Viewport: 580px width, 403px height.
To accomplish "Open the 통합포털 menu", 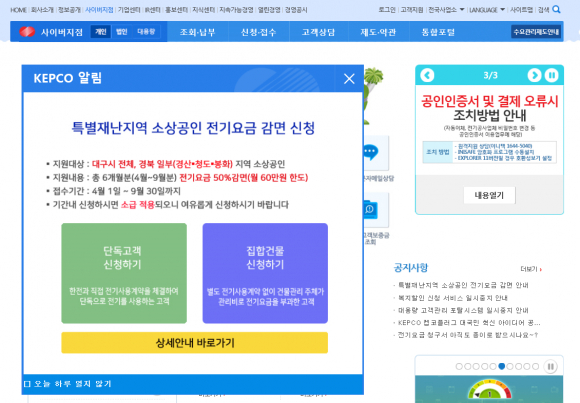I will click(438, 32).
